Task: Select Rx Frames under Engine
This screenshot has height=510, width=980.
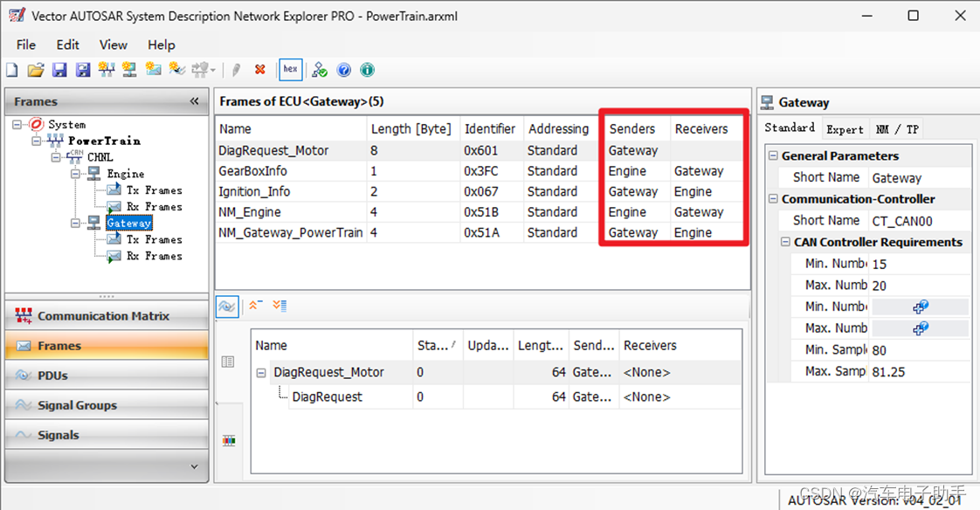Action: pyautogui.click(x=155, y=206)
